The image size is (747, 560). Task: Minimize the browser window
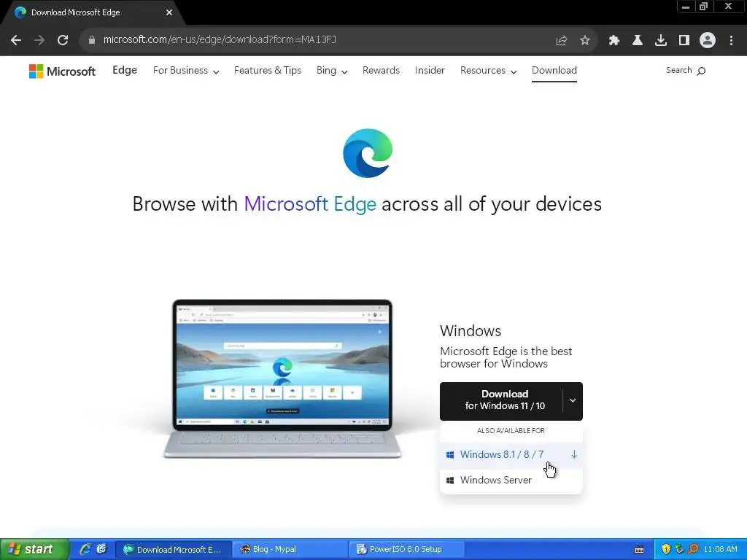(x=686, y=7)
